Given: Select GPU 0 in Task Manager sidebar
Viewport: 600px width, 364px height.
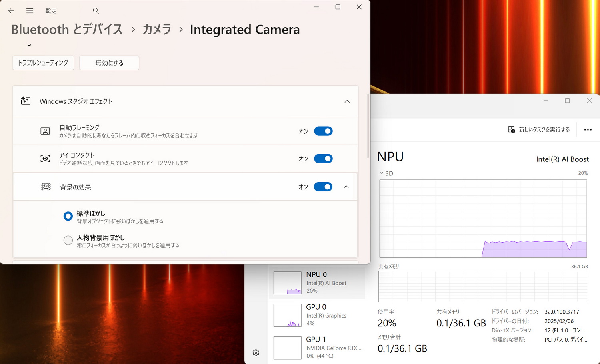Looking at the screenshot, I should pos(317,315).
